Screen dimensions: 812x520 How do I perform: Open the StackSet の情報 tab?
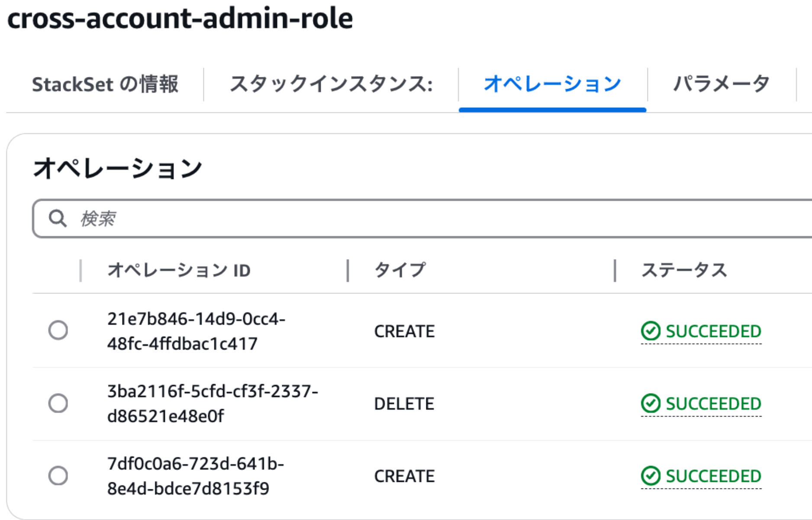[105, 84]
